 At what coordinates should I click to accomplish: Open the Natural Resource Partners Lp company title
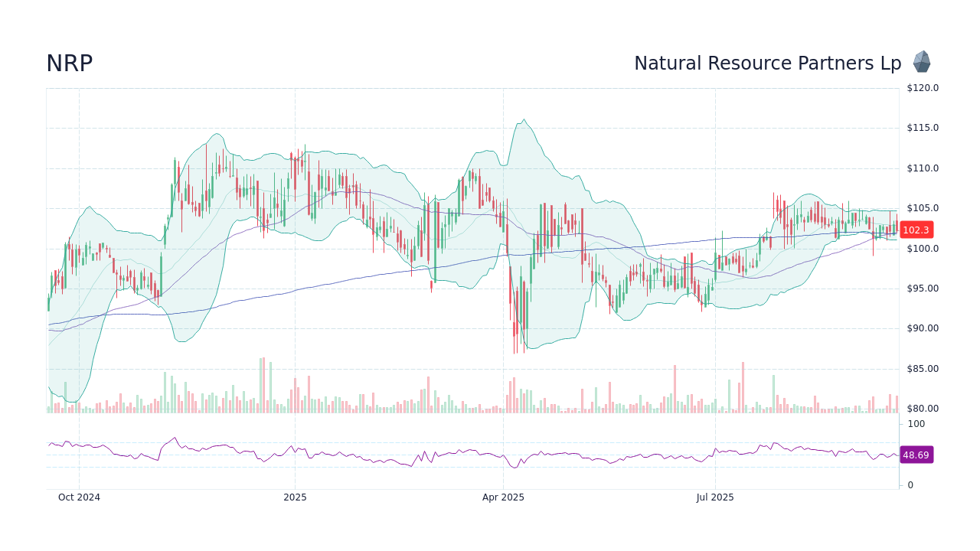point(768,64)
